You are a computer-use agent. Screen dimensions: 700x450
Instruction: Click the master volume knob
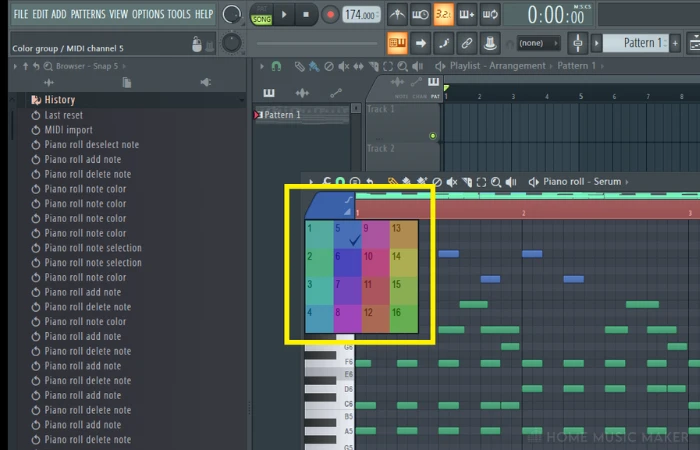231,15
